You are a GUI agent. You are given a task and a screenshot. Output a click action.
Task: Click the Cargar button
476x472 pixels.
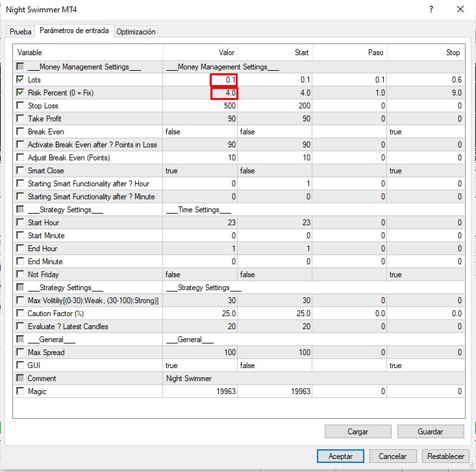pyautogui.click(x=358, y=431)
